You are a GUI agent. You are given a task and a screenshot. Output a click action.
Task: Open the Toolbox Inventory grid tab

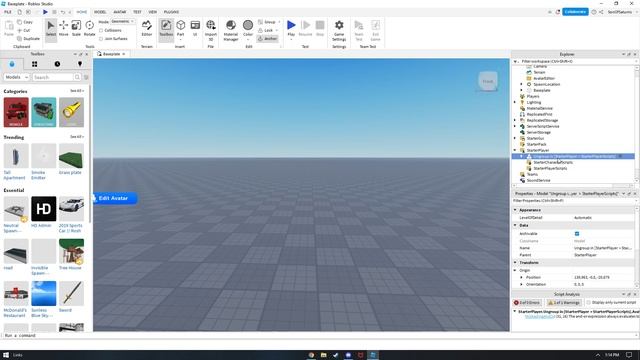(x=35, y=64)
